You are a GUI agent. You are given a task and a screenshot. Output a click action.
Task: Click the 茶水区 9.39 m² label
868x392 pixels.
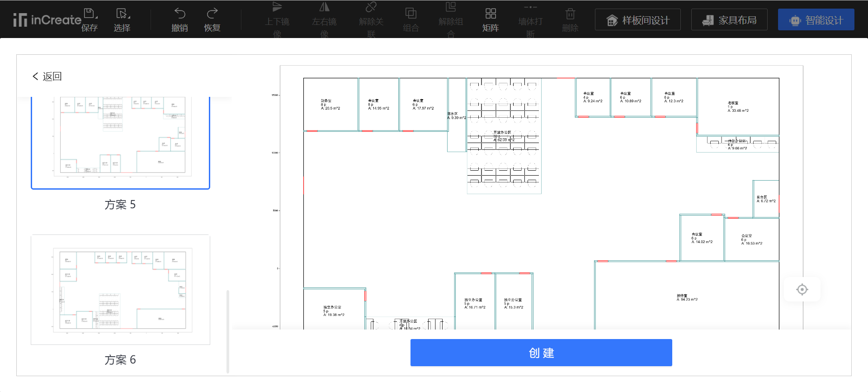pyautogui.click(x=457, y=116)
